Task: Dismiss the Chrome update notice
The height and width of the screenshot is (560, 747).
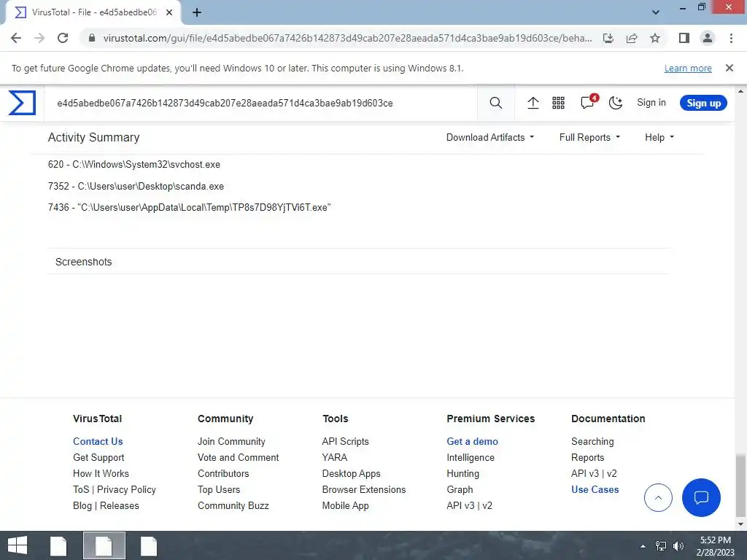Action: point(729,68)
